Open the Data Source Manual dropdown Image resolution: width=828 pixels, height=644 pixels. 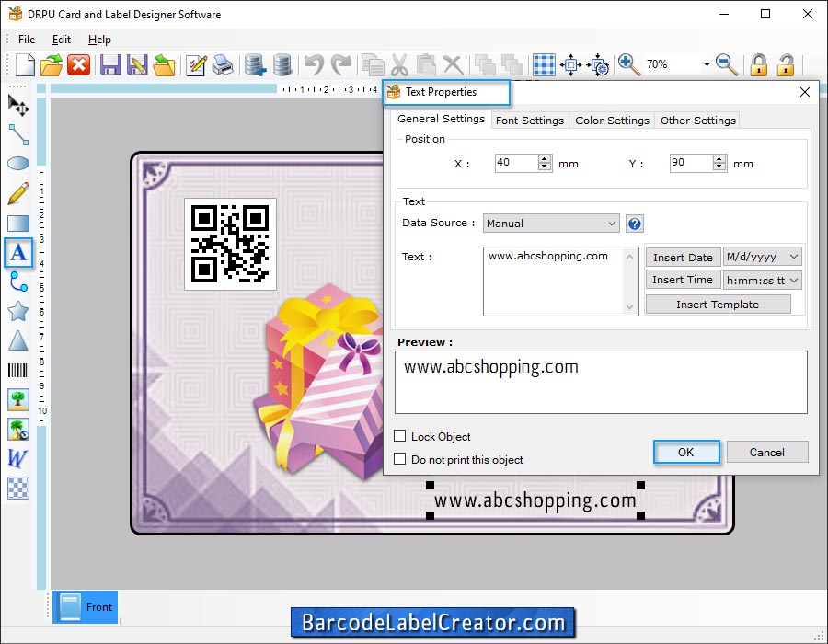pyautogui.click(x=551, y=224)
